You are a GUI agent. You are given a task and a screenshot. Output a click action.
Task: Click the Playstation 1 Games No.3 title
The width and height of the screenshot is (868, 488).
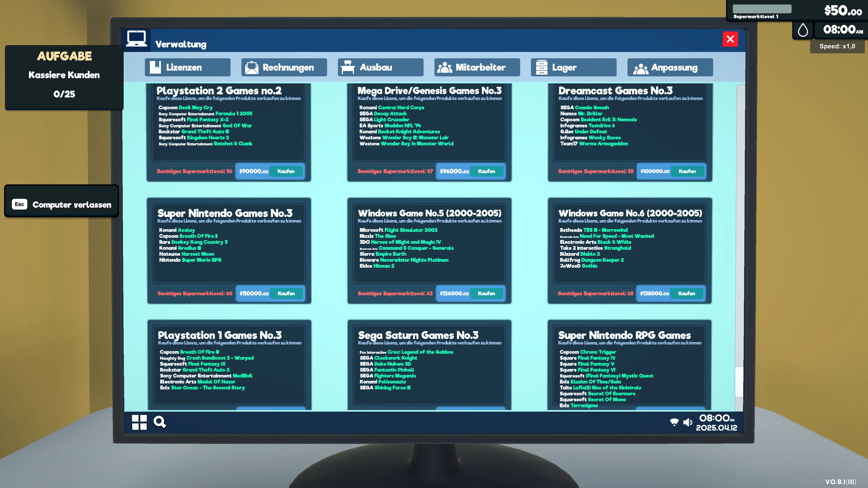pyautogui.click(x=220, y=335)
